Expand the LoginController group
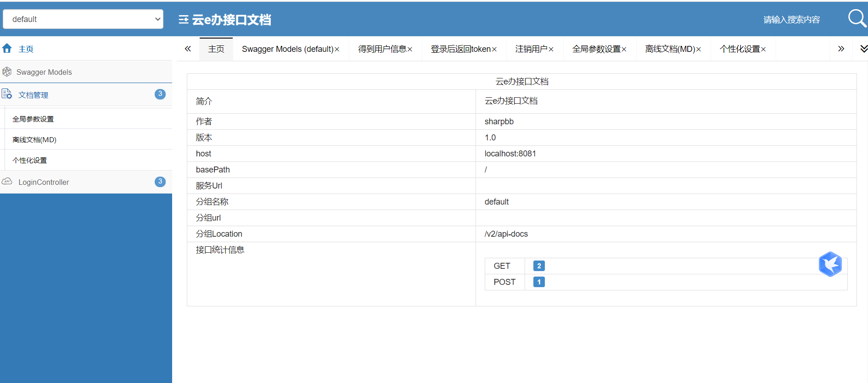 point(86,182)
